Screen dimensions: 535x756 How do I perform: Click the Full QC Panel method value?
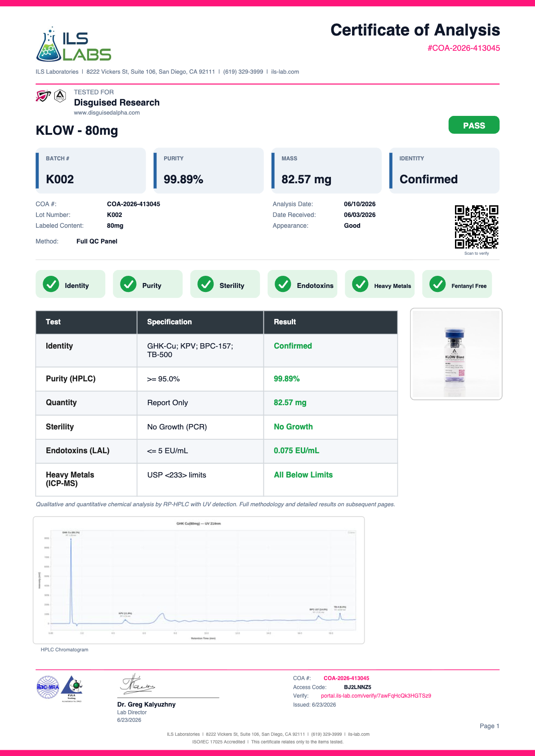[x=97, y=241]
